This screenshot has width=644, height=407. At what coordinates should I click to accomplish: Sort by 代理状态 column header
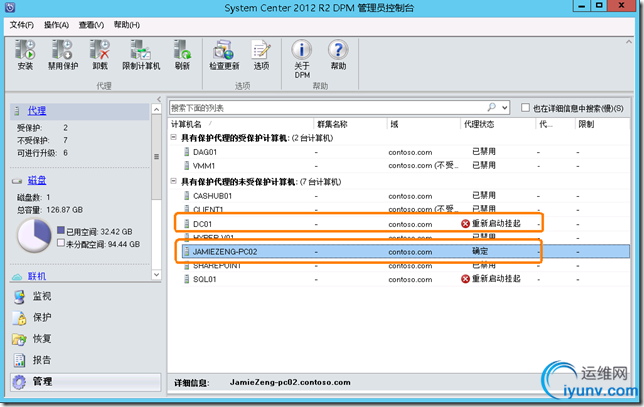(498, 124)
